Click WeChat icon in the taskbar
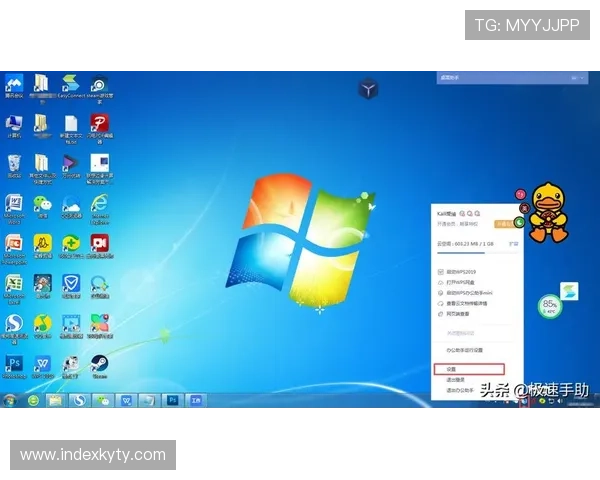 [x=102, y=400]
